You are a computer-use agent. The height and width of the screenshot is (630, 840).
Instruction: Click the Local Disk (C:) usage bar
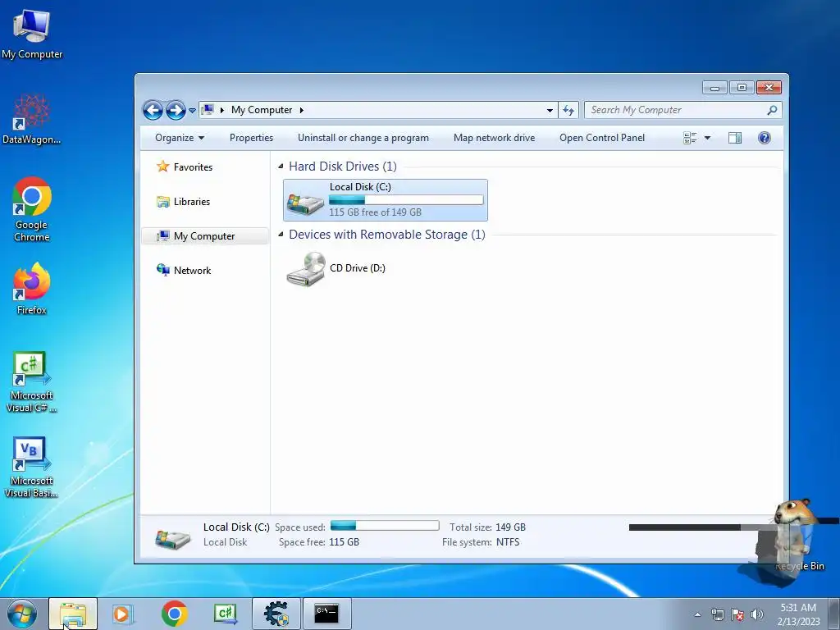pyautogui.click(x=406, y=200)
